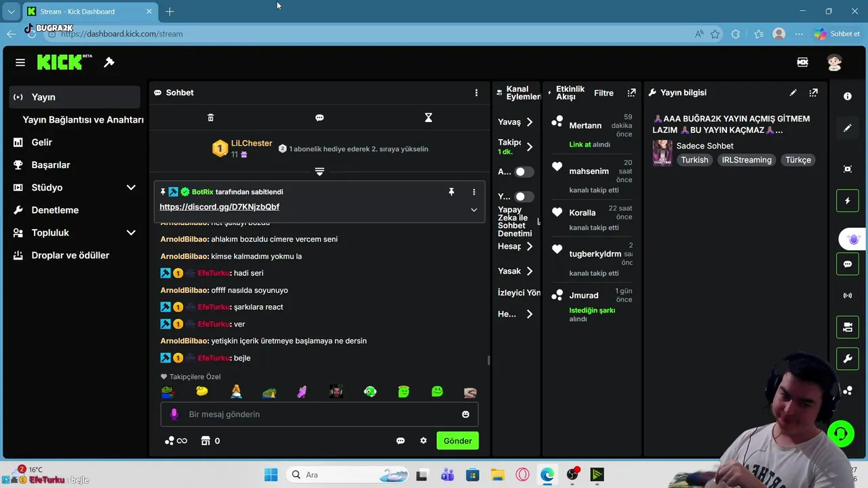Open chat settings gear icon
The width and height of the screenshot is (868, 488).
click(424, 441)
